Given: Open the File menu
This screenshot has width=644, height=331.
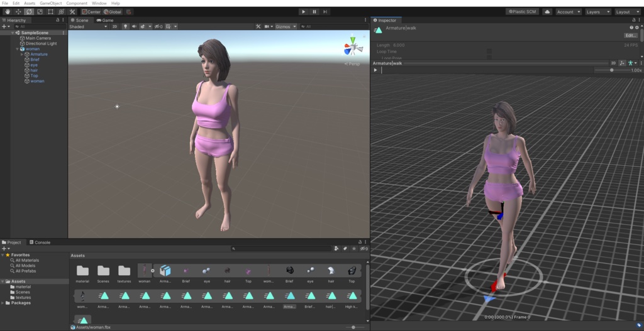Looking at the screenshot, I should (5, 3).
